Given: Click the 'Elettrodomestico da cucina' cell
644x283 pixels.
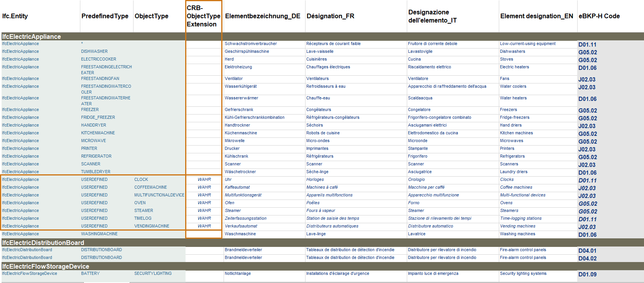Looking at the screenshot, I should click(x=433, y=133).
